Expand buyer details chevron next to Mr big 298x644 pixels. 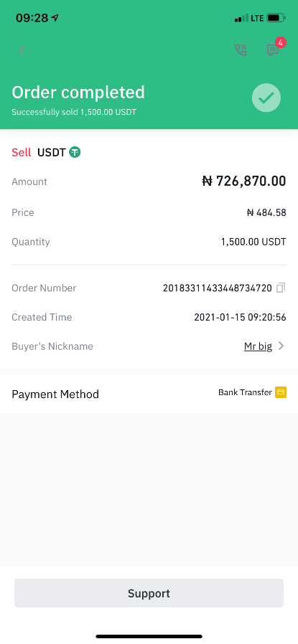click(281, 346)
